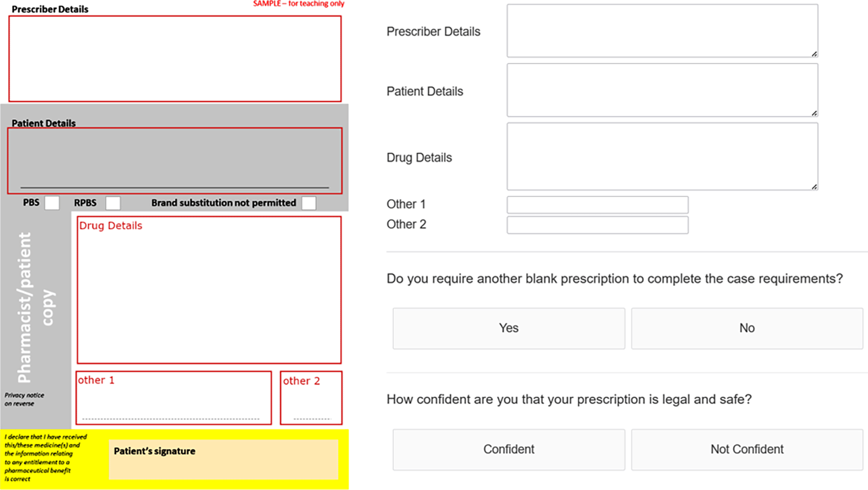
Task: Click the Other 1 input field
Action: (597, 205)
